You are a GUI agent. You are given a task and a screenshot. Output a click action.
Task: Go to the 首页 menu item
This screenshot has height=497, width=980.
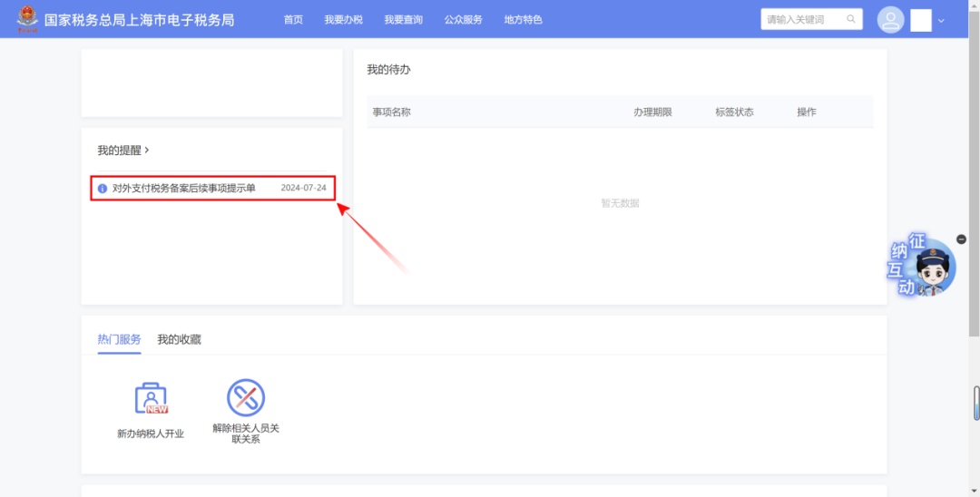tap(293, 20)
